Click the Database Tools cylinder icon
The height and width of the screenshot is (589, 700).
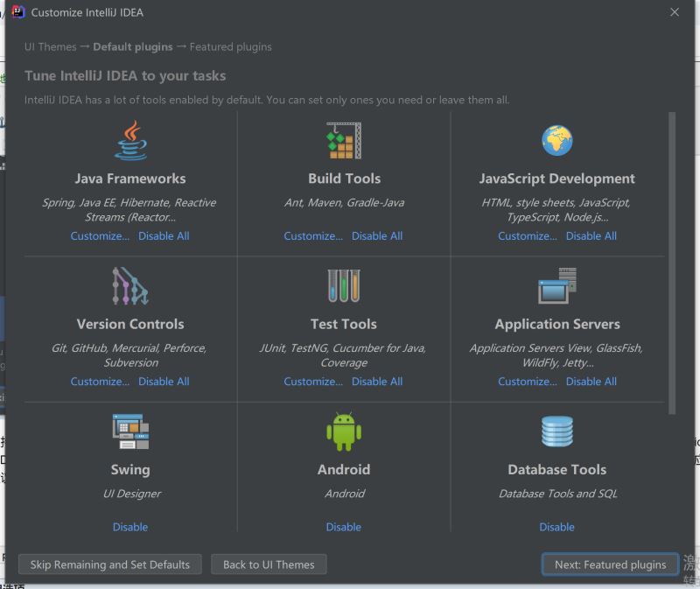(x=556, y=431)
